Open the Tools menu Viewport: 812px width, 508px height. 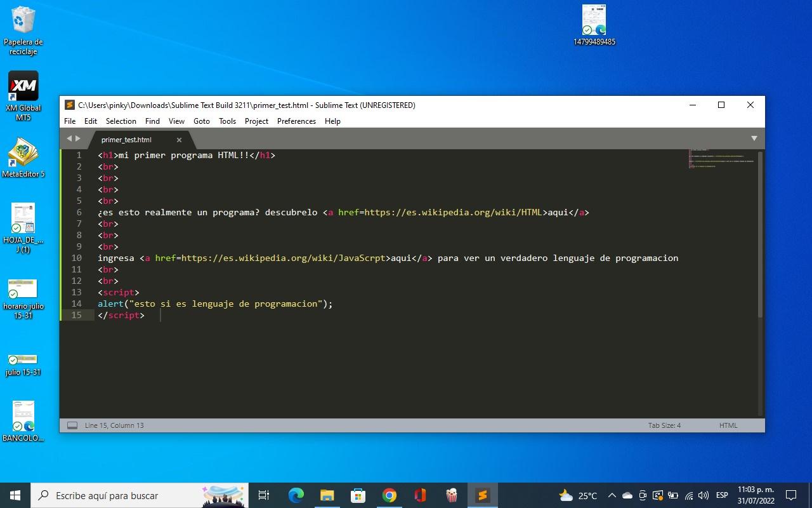227,121
